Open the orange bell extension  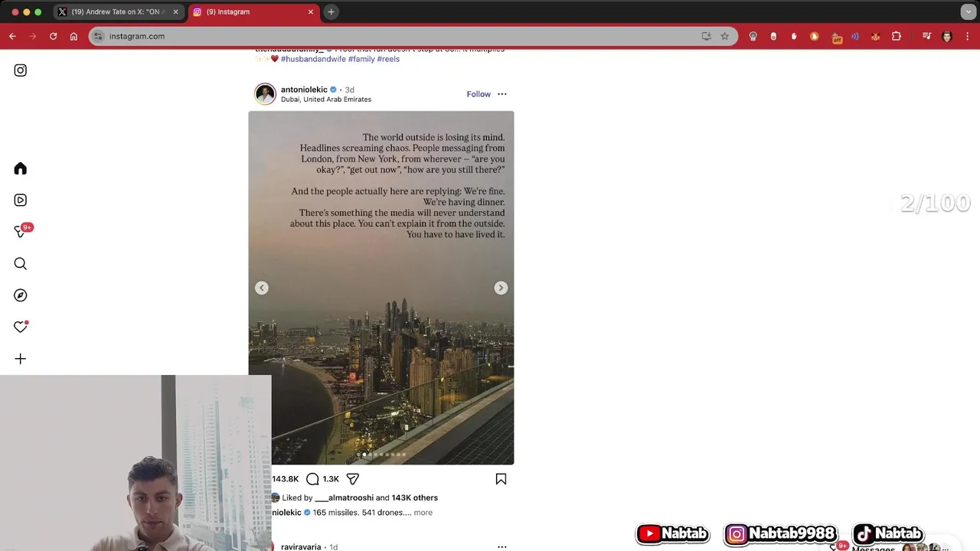[814, 36]
